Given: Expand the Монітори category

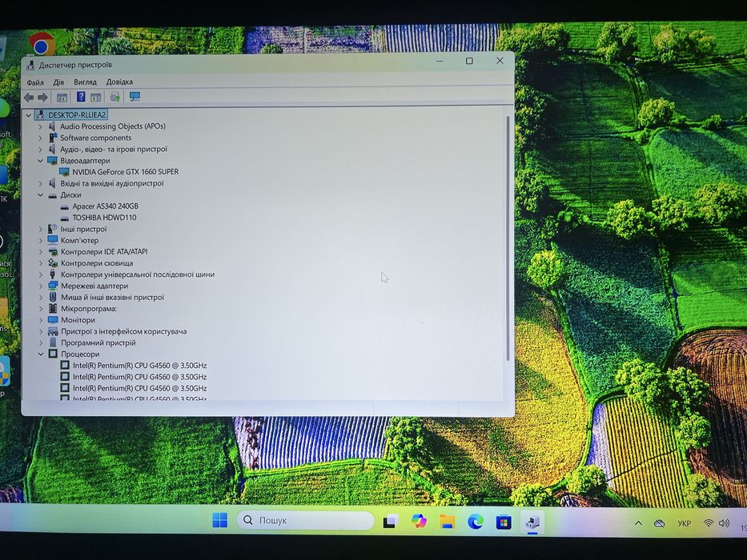Looking at the screenshot, I should pyautogui.click(x=40, y=320).
